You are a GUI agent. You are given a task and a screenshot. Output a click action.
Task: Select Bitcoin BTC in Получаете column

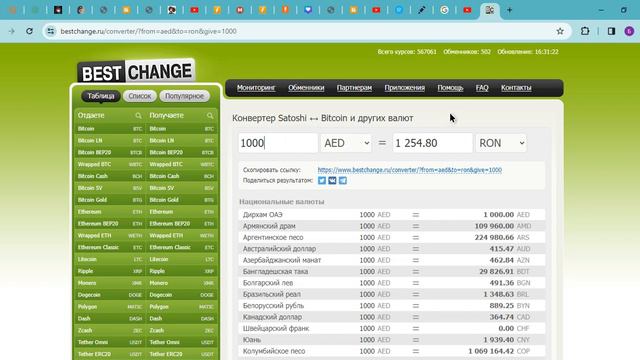(182, 129)
